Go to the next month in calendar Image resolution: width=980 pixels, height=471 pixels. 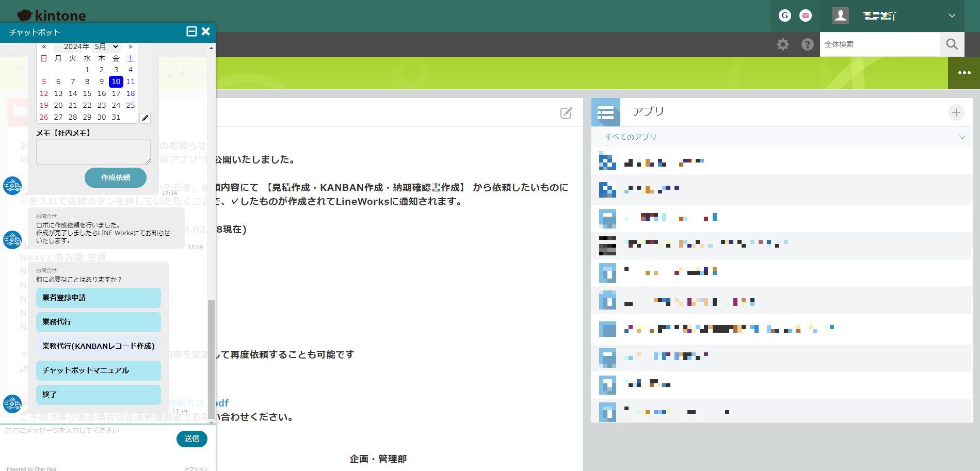point(131,46)
